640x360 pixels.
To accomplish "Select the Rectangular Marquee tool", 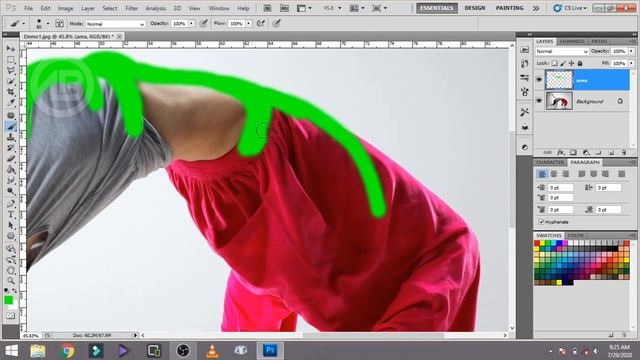I will 11,60.
